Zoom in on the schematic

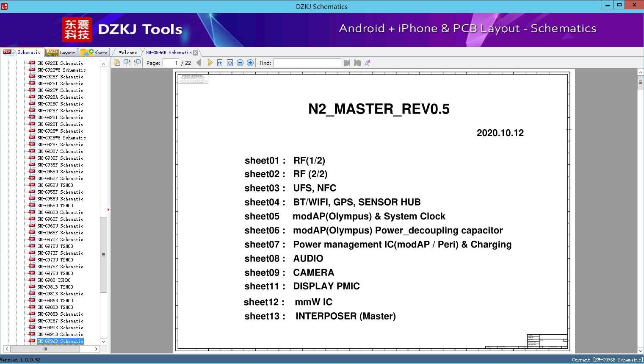(x=250, y=63)
